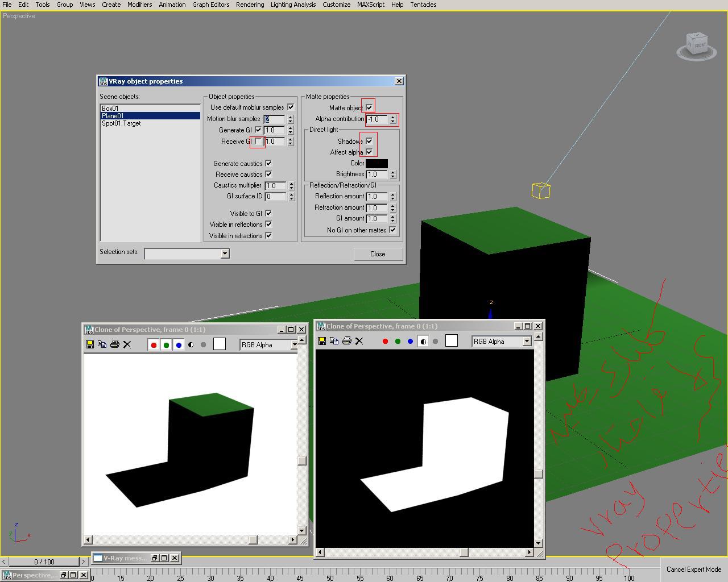The height and width of the screenshot is (582, 728).
Task: Click the Perspective viewport label
Action: coord(19,16)
